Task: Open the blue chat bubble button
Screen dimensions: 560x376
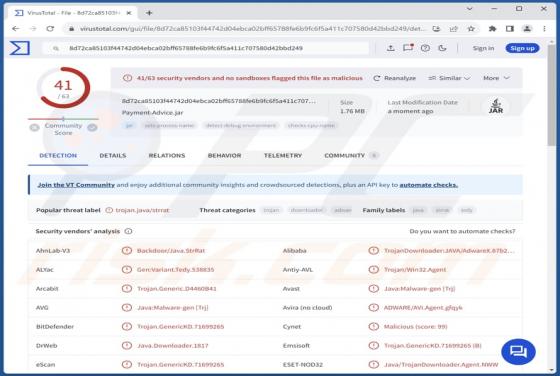Action: (518, 352)
